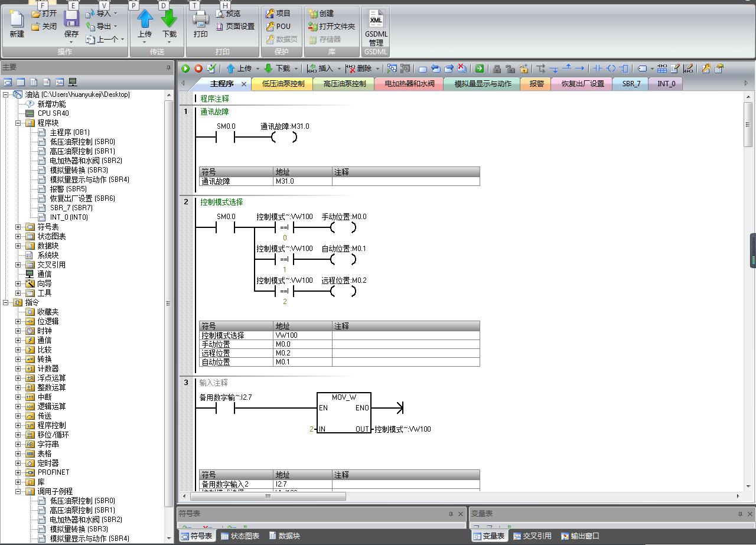Click the insert contact icon in toolbar
The image size is (756, 545).
(x=598, y=68)
